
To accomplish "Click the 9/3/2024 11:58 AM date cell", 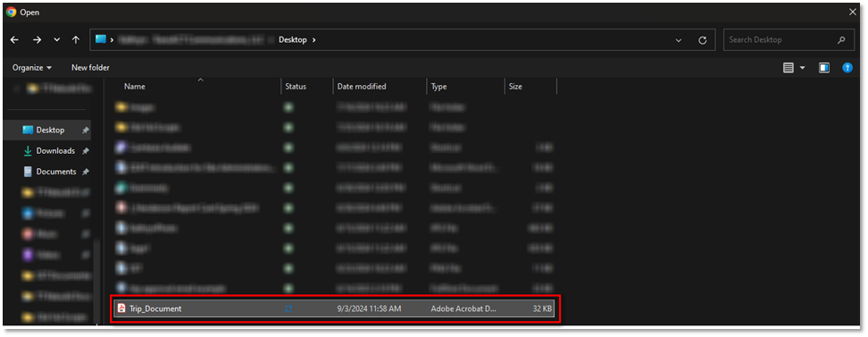I will point(369,308).
